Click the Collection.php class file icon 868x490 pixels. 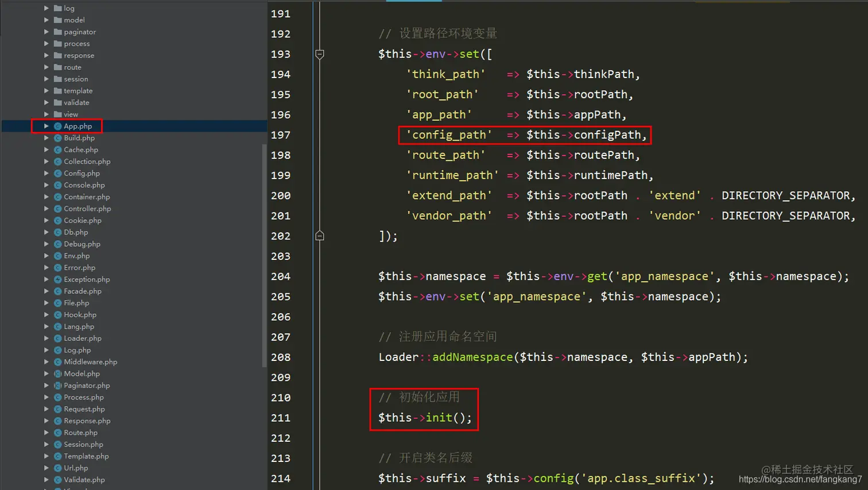point(57,161)
